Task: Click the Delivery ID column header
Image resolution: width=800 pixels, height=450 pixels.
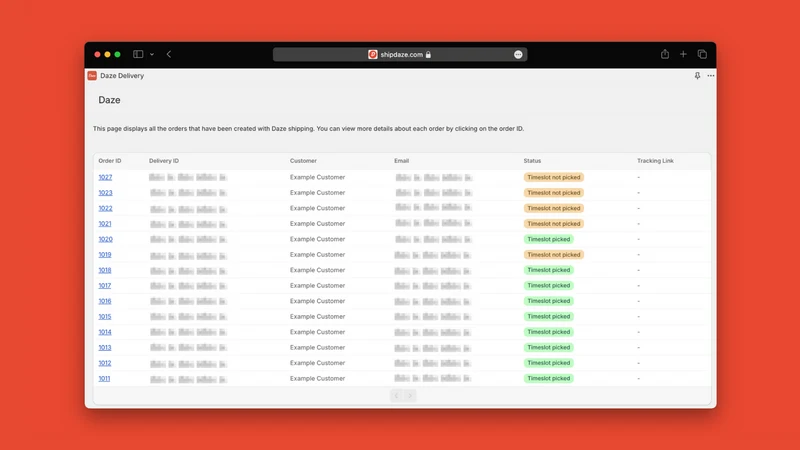Action: click(x=164, y=161)
